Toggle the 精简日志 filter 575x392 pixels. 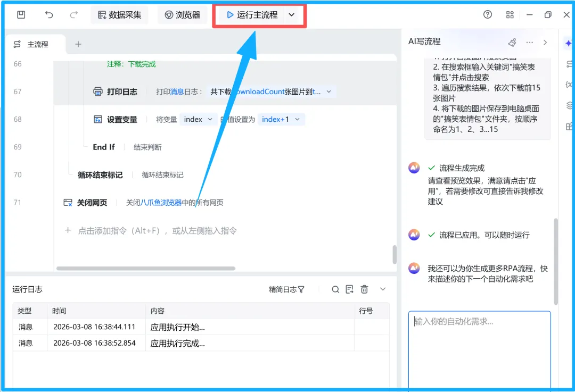[286, 289]
